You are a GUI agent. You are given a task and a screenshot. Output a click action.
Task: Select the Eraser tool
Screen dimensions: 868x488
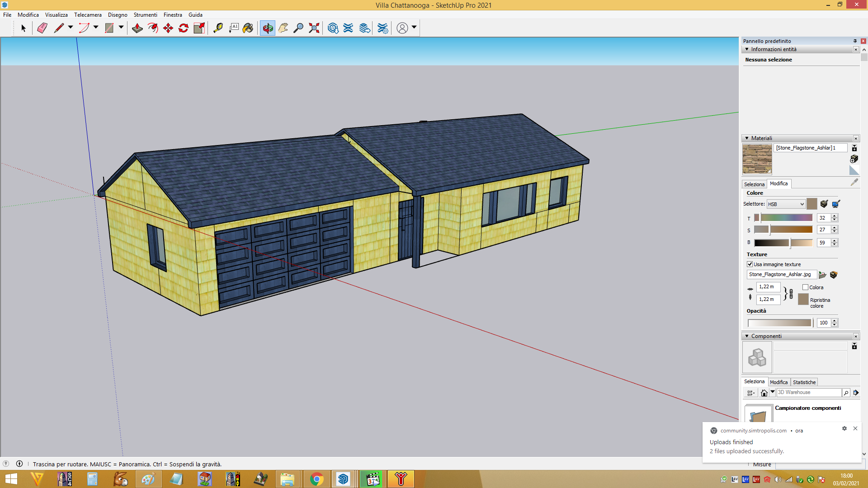pyautogui.click(x=42, y=28)
